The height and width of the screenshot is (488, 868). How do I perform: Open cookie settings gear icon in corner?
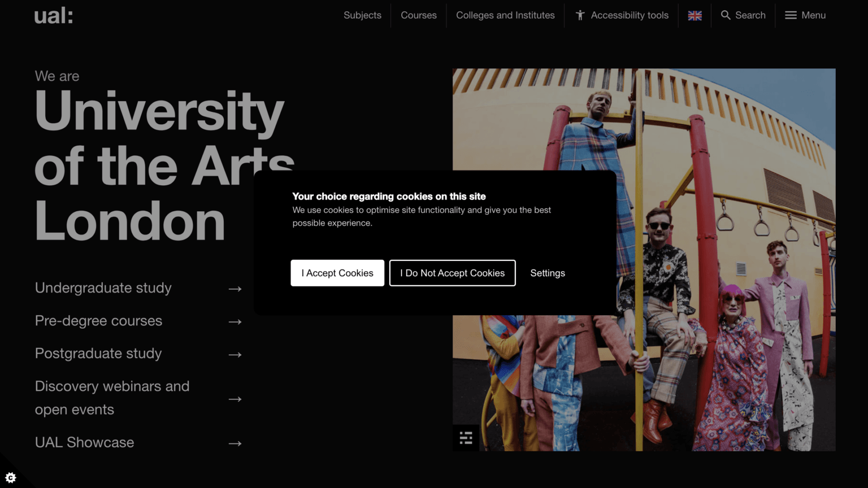tap(11, 477)
